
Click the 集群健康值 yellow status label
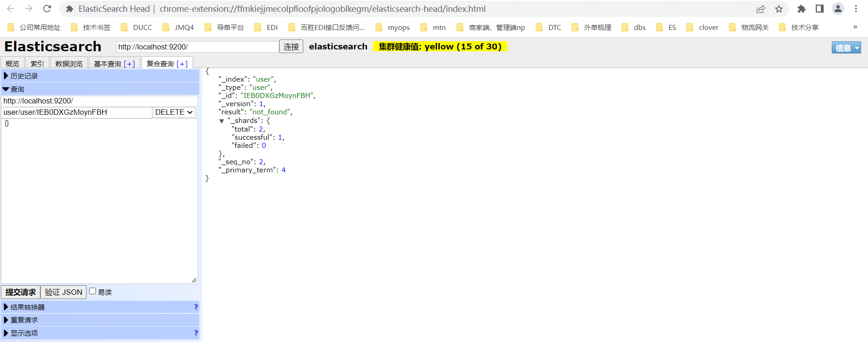tap(440, 47)
